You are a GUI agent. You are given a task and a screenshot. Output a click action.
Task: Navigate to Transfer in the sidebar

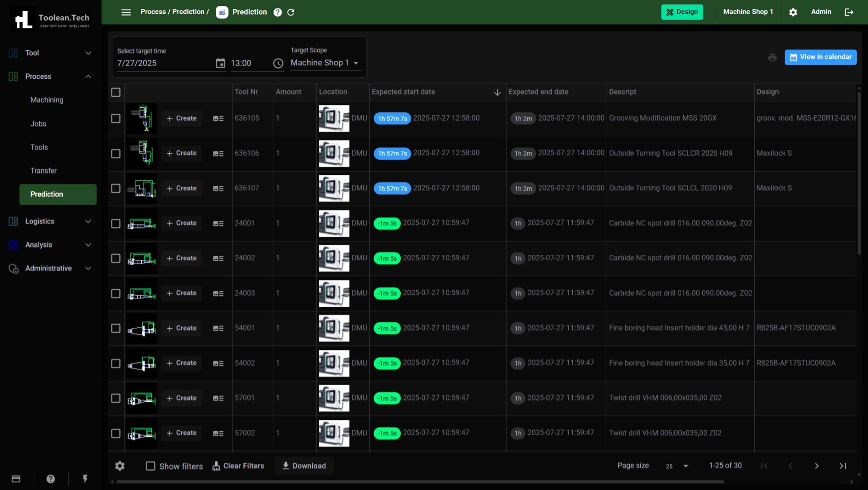[x=44, y=171]
